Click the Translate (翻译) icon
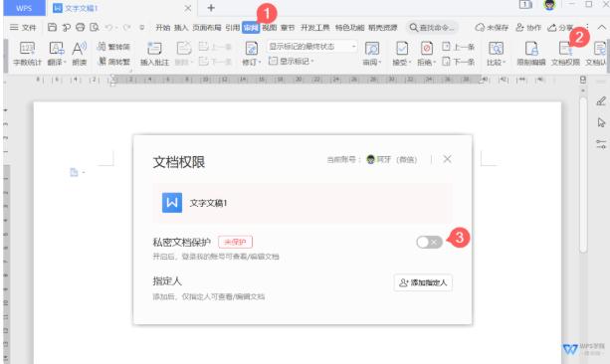 click(57, 54)
